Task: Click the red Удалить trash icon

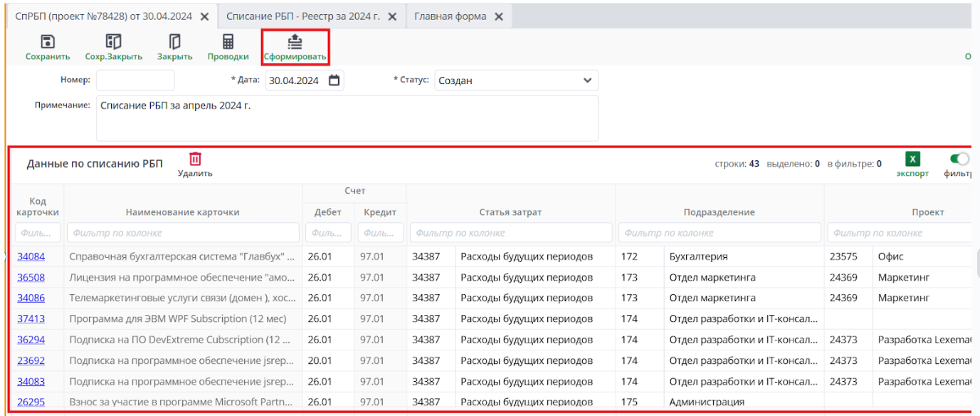Action: click(195, 160)
